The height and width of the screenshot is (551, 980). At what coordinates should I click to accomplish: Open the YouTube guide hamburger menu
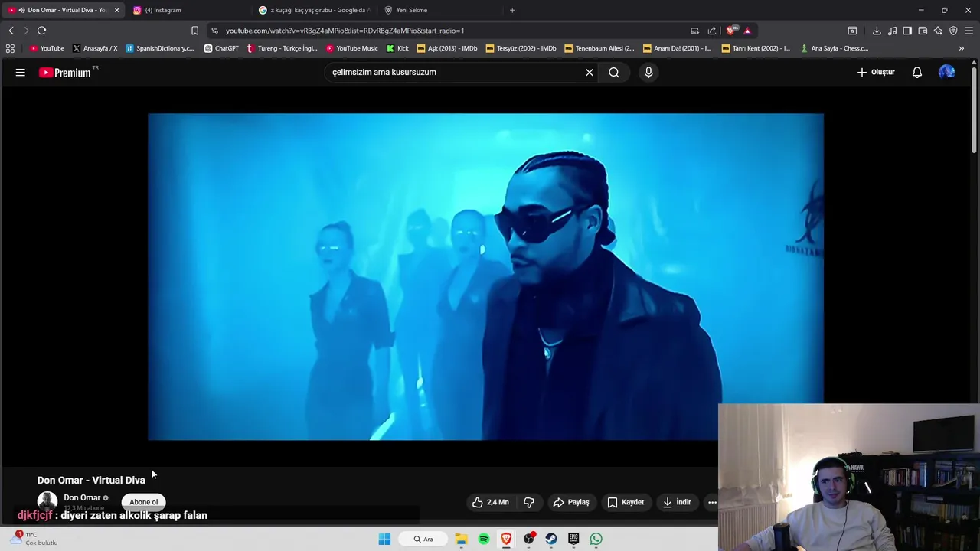coord(21,73)
